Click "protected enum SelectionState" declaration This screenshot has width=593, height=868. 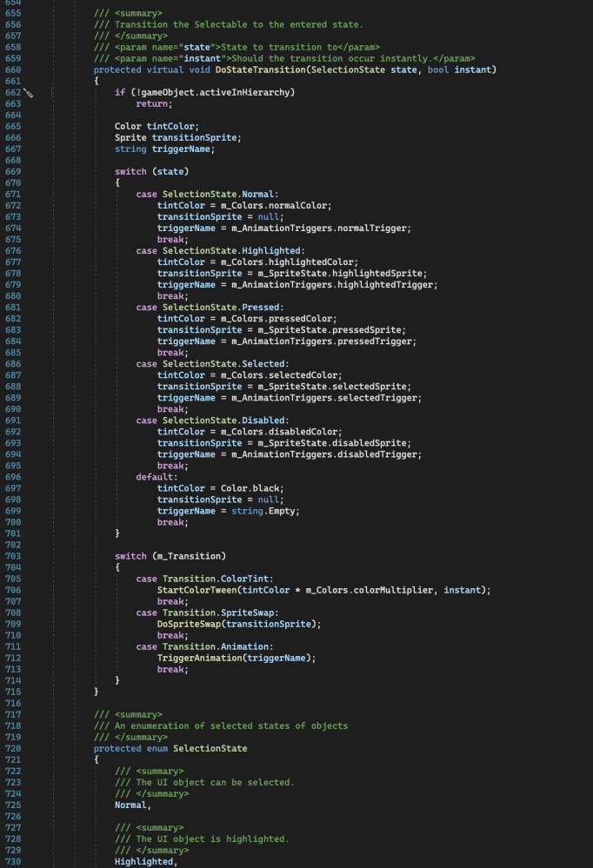tap(170, 748)
